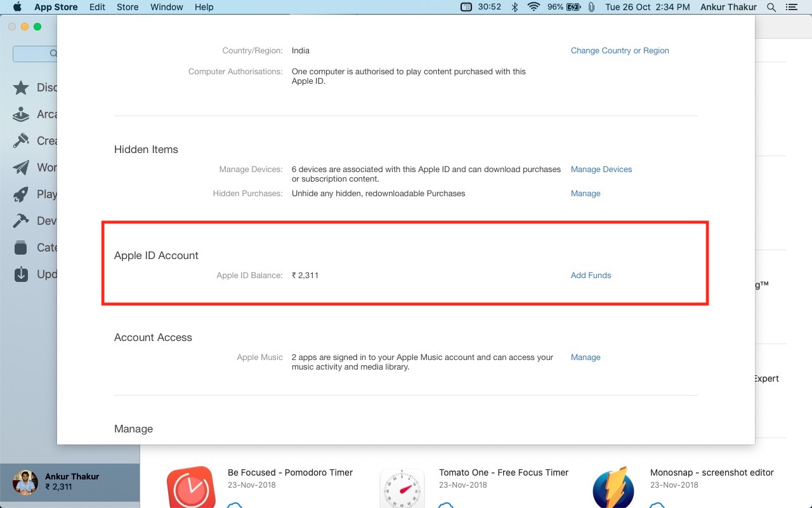Click the Be Focused app icon
The image size is (812, 508).
click(191, 488)
